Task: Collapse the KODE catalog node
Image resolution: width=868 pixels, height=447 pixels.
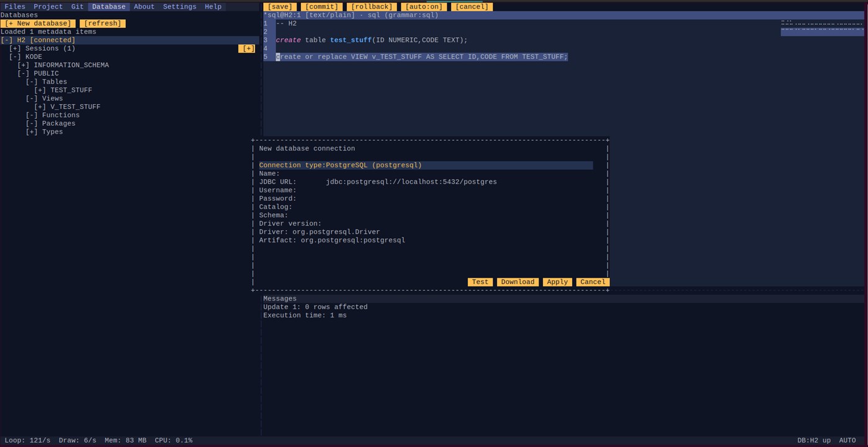Action: pos(15,57)
